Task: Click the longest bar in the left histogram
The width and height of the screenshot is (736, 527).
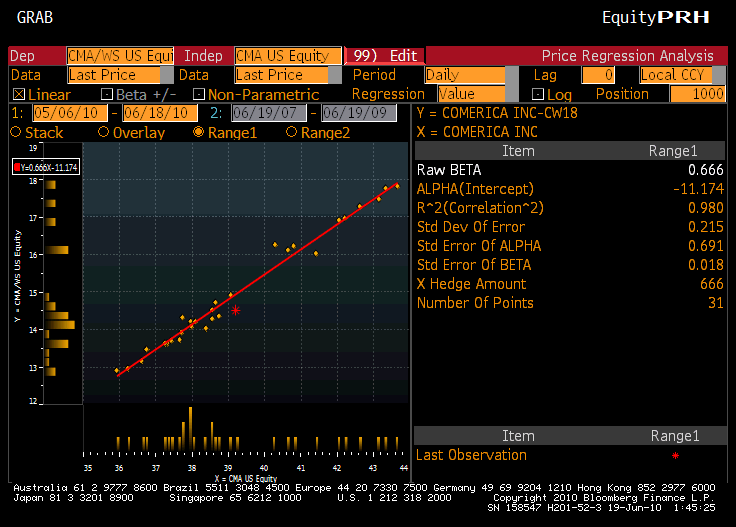Action: click(x=60, y=325)
